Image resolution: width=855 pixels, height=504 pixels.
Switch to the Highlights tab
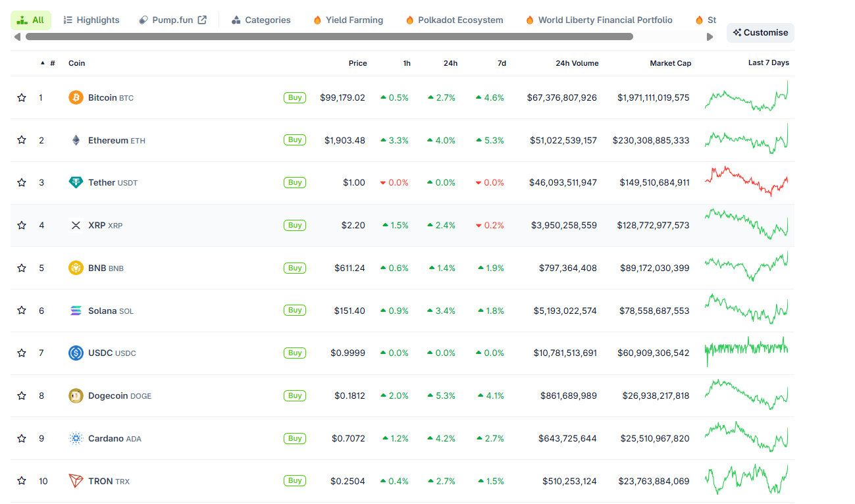pos(91,20)
